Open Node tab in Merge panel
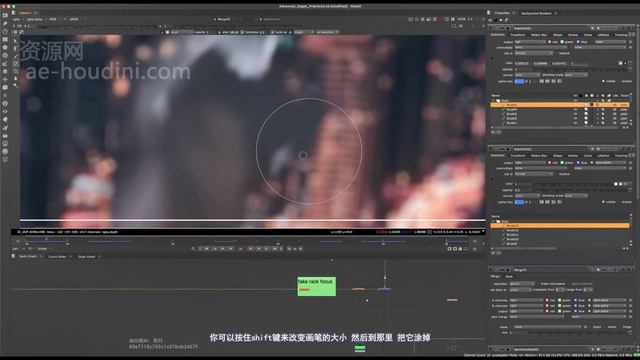The image size is (640, 360). [x=509, y=276]
